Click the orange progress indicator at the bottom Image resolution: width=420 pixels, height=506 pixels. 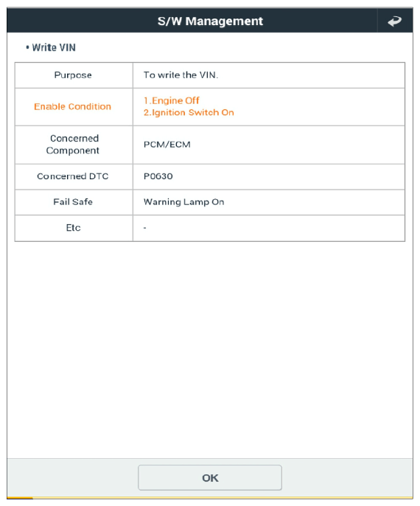20,498
